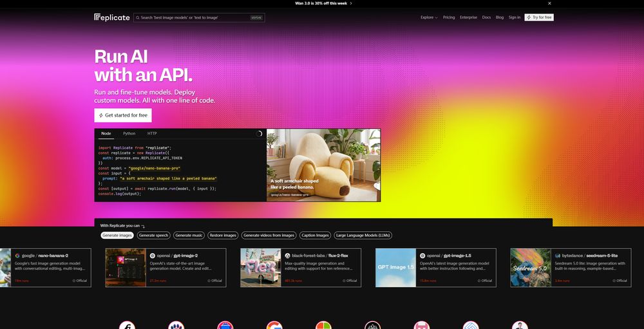Click the OpenAI icon on gpt-image-1.5 card
The height and width of the screenshot is (329, 644).
(x=422, y=256)
